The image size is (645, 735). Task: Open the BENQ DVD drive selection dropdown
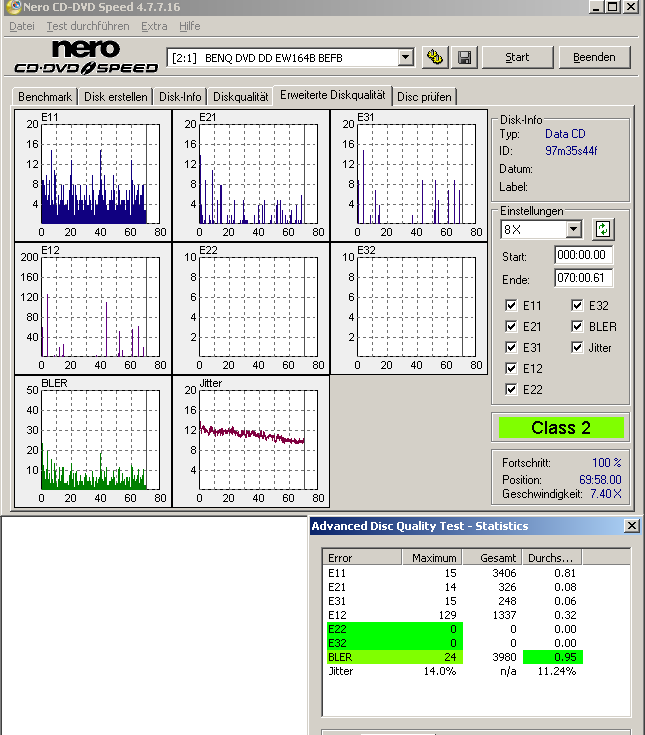click(x=405, y=58)
